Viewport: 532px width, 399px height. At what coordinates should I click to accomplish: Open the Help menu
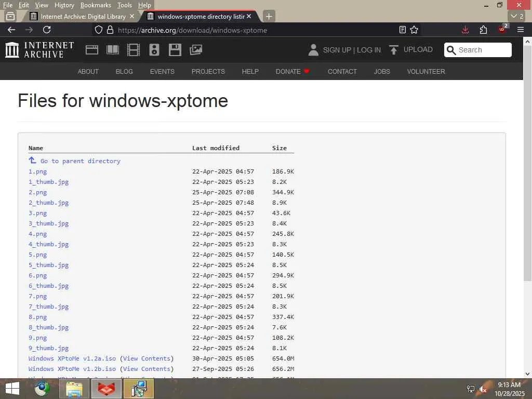tap(144, 5)
